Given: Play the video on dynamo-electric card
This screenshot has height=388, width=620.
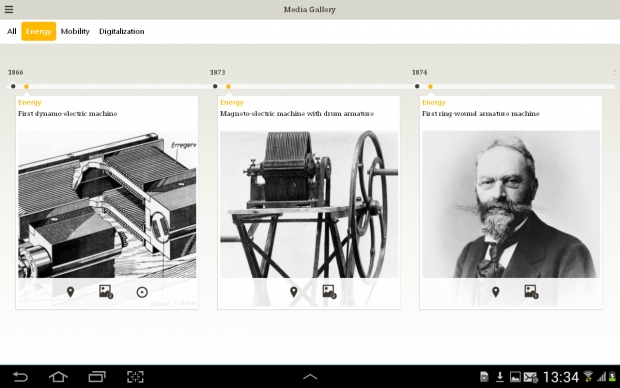Looking at the screenshot, I should click(x=142, y=292).
